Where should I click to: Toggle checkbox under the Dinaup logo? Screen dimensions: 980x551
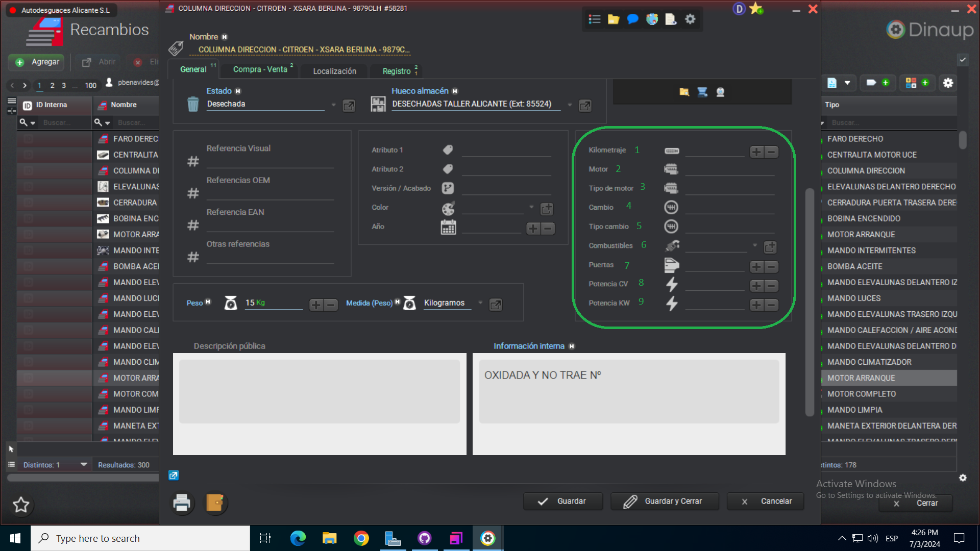tap(963, 60)
